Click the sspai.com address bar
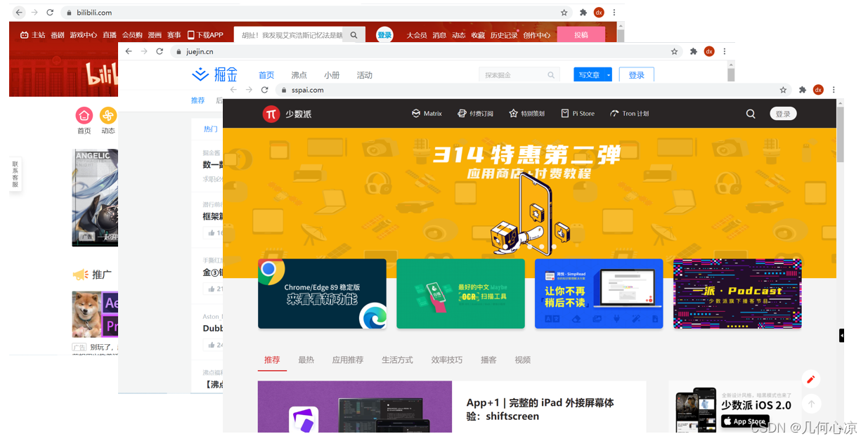The image size is (868, 441). point(527,90)
